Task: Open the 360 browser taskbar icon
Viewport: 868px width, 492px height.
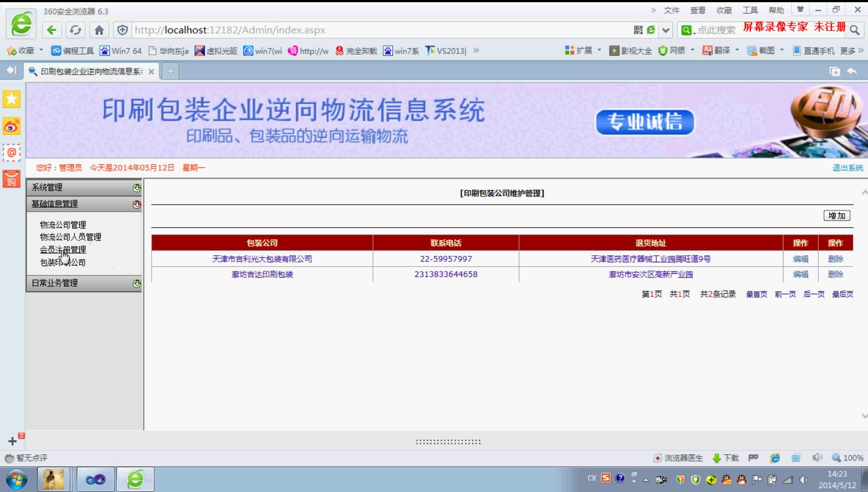Action: click(135, 479)
